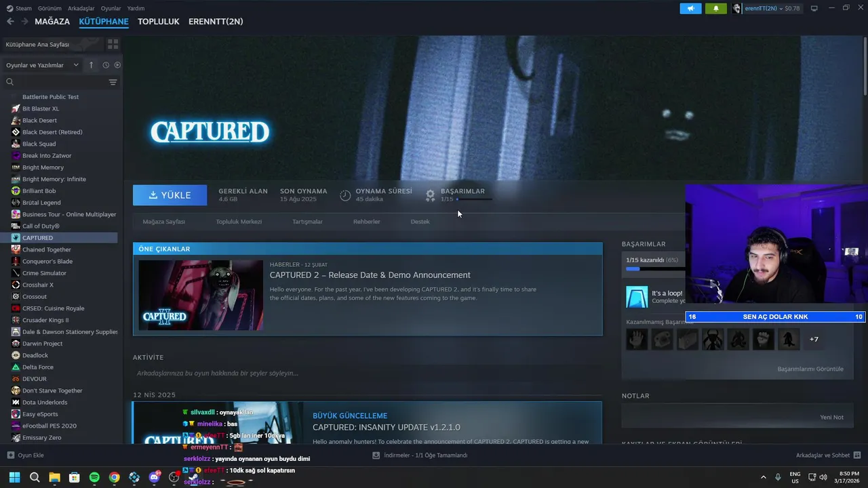Viewport: 868px width, 488px height.
Task: Open the CAPTURED 2 release date announcement title
Action: [370, 275]
